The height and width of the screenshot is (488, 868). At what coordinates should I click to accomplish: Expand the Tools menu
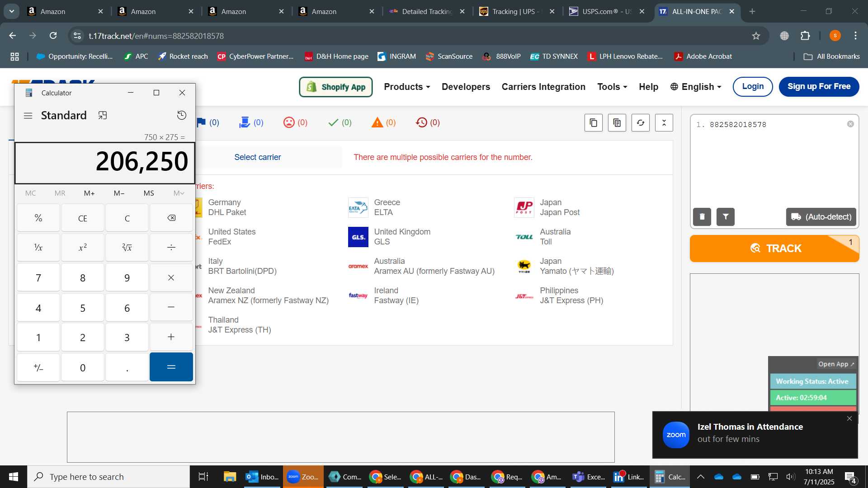pos(612,87)
